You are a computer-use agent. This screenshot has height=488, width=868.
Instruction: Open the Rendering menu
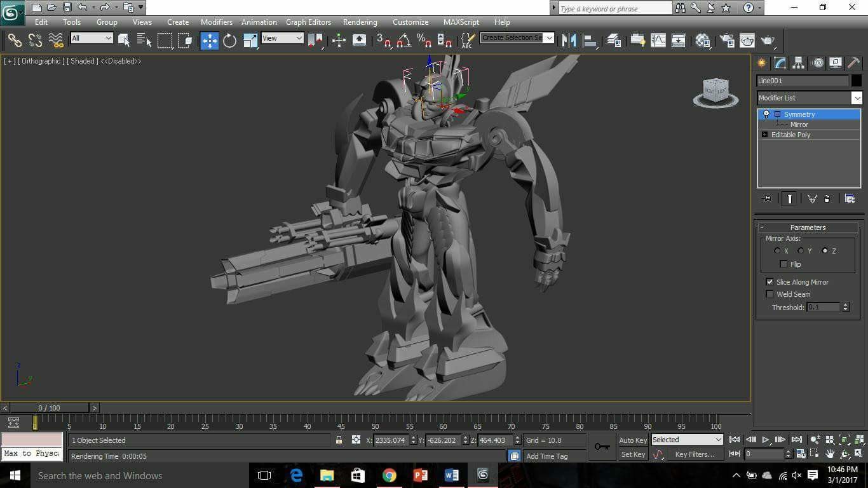coord(360,22)
